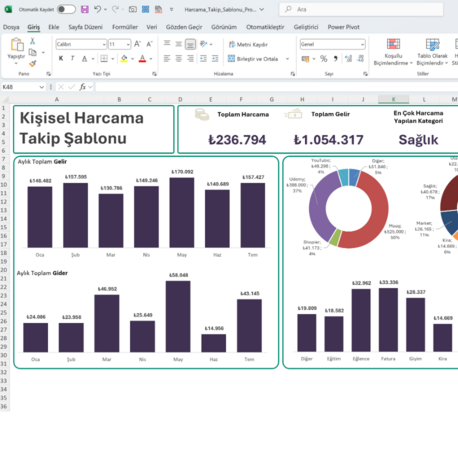
Task: Toggle the Otomatik Kaydet switch
Action: tap(66, 9)
